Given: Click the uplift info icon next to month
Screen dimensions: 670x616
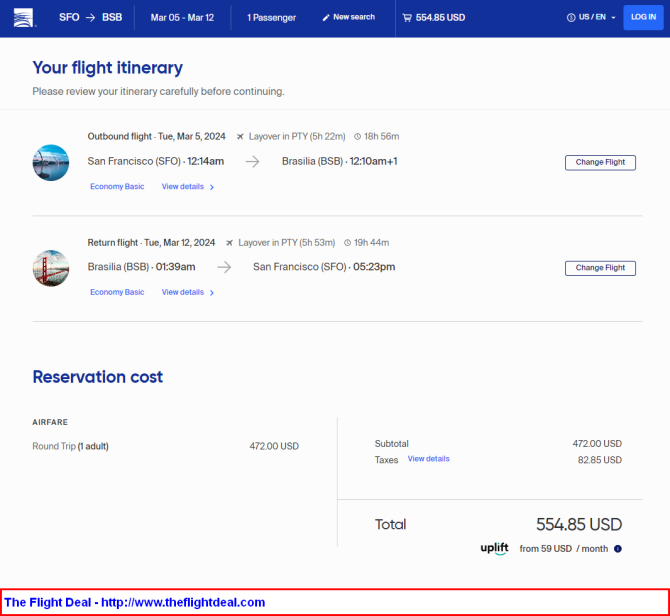Looking at the screenshot, I should tap(617, 549).
